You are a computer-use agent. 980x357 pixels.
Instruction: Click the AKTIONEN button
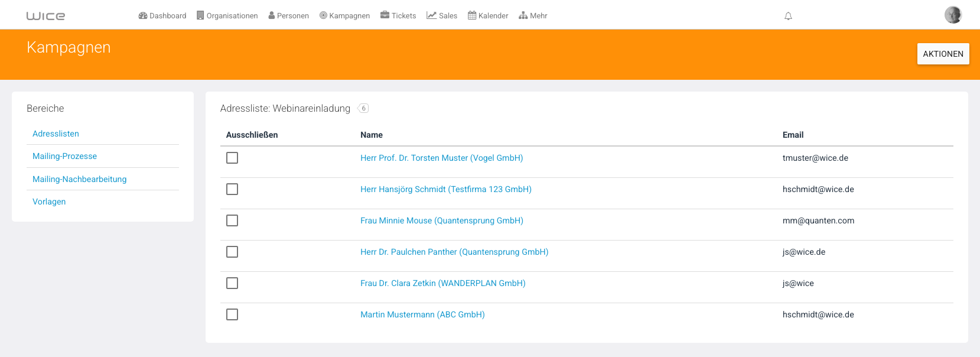pos(943,54)
